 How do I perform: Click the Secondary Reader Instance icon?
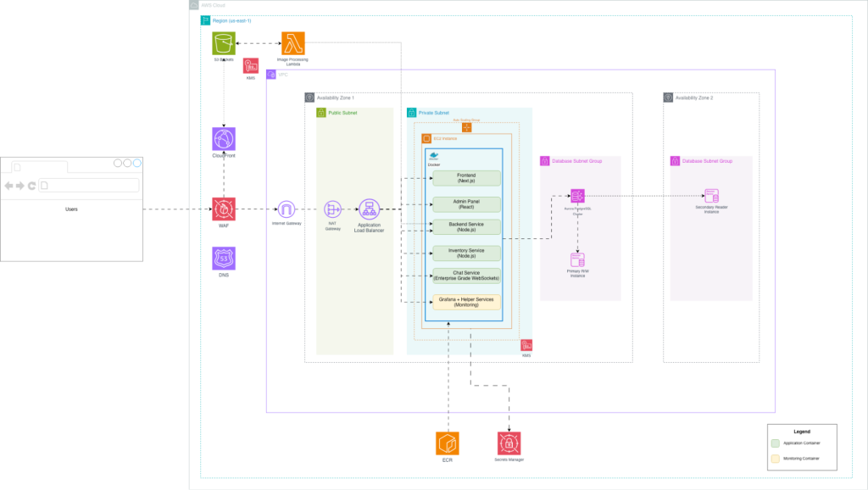click(x=710, y=197)
